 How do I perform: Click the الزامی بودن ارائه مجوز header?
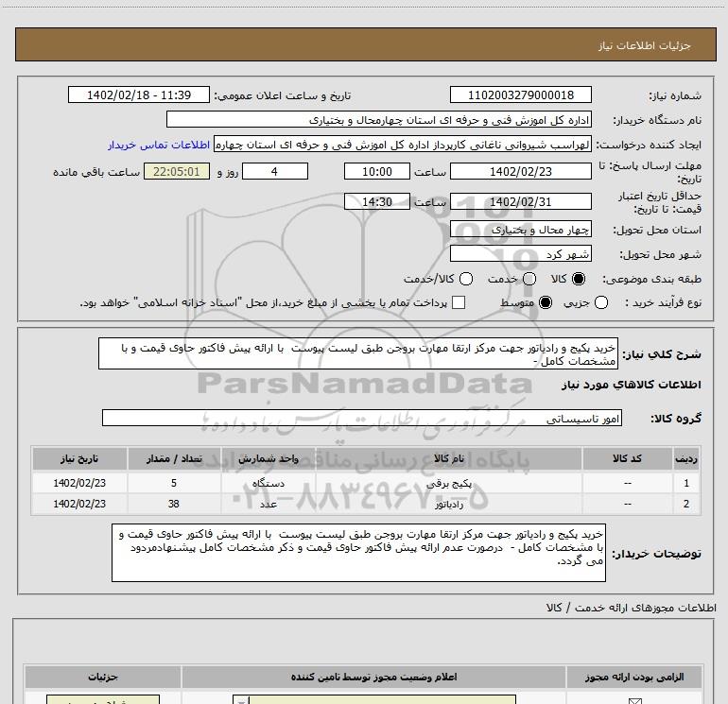(634, 678)
